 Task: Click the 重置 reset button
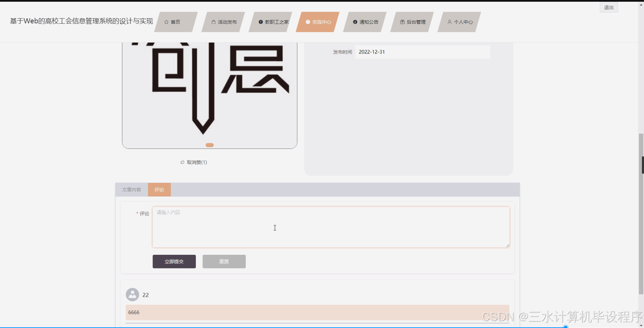(x=224, y=262)
